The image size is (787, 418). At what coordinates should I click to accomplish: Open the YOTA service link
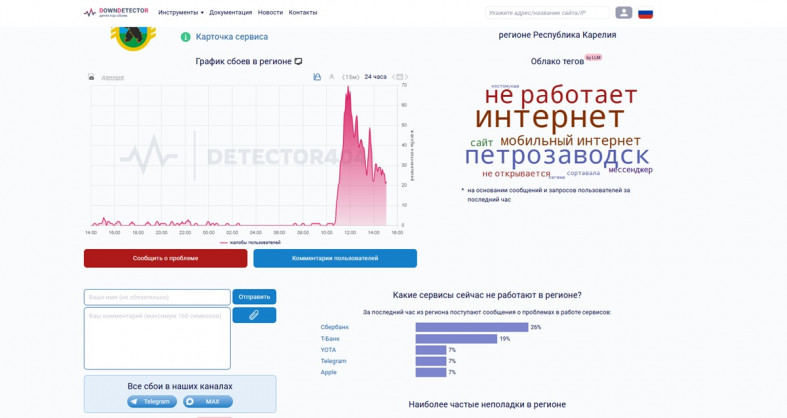point(328,350)
